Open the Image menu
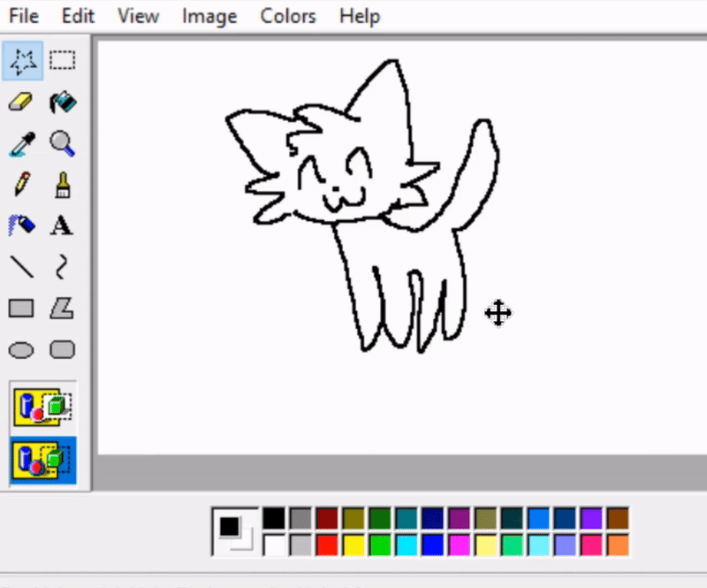Viewport: 707px width, 588px height. pyautogui.click(x=209, y=16)
